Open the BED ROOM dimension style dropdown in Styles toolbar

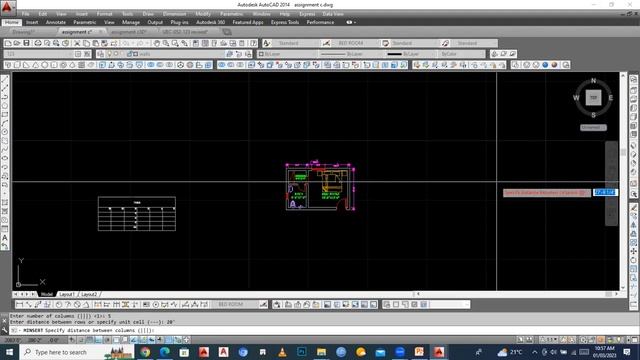coord(355,43)
